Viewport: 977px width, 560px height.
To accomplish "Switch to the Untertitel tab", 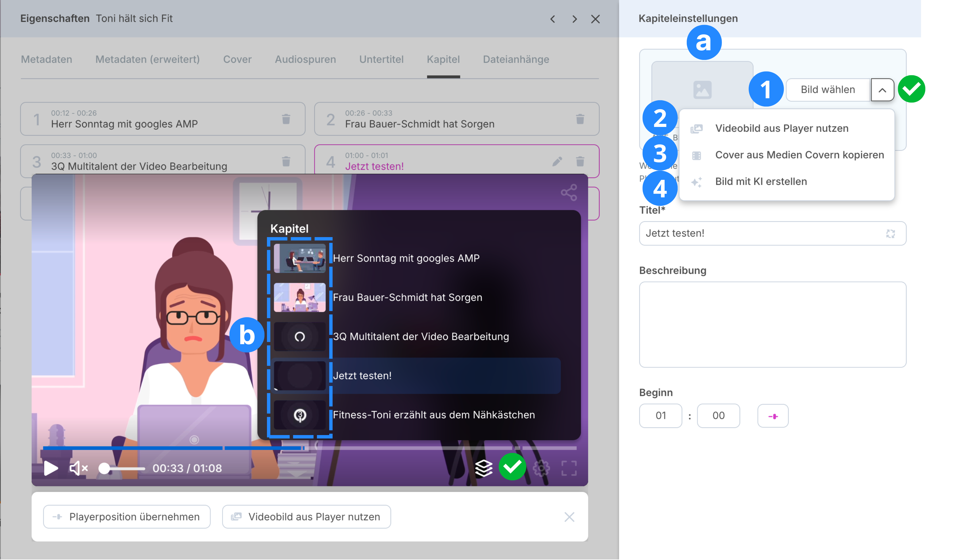I will click(x=381, y=59).
